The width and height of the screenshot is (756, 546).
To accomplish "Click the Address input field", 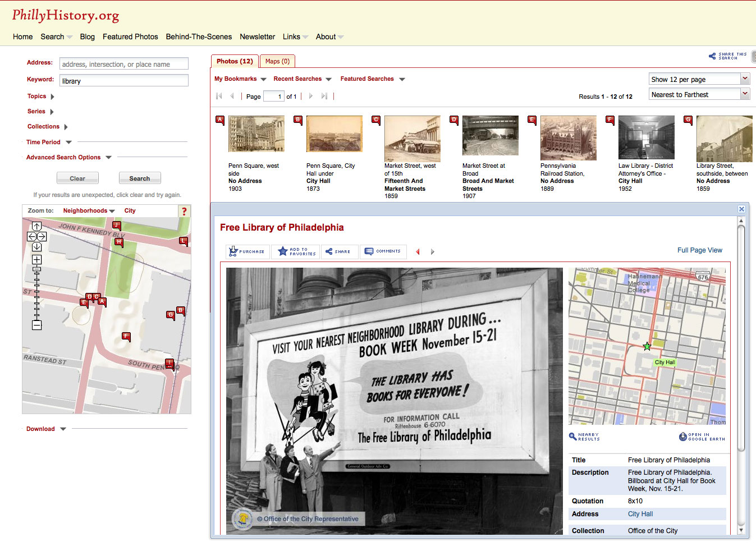I will pos(123,64).
